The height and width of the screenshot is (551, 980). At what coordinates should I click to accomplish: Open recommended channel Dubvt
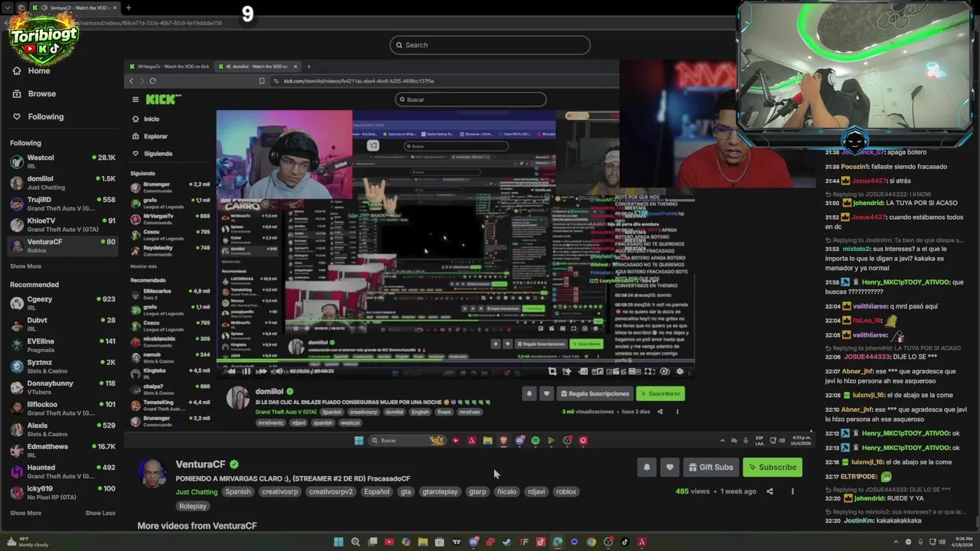(x=63, y=324)
